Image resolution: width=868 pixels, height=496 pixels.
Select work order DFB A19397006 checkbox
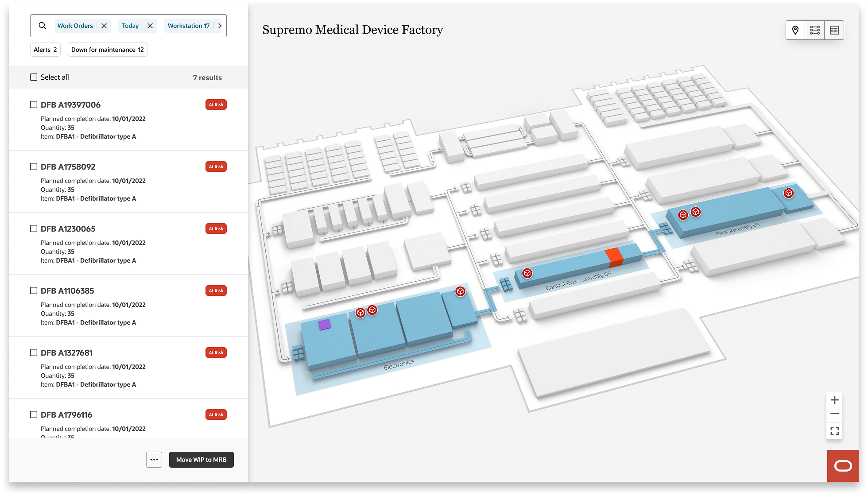coord(34,105)
